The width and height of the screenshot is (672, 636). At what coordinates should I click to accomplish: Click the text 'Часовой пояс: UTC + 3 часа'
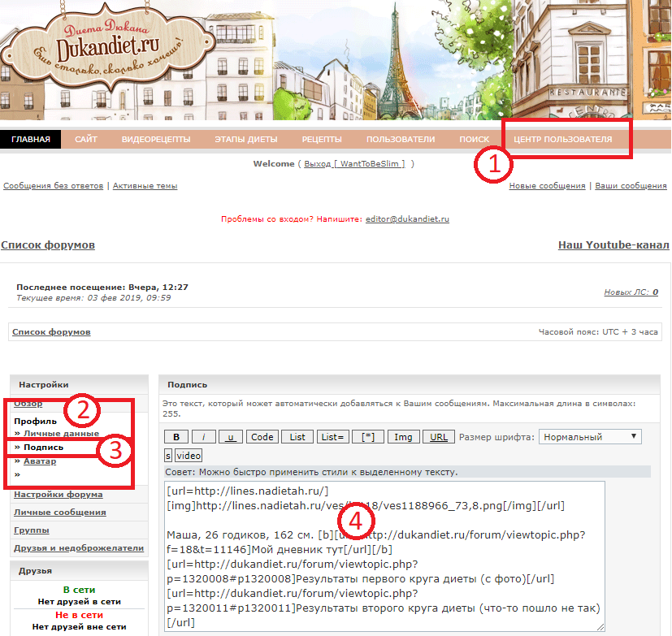(x=598, y=332)
